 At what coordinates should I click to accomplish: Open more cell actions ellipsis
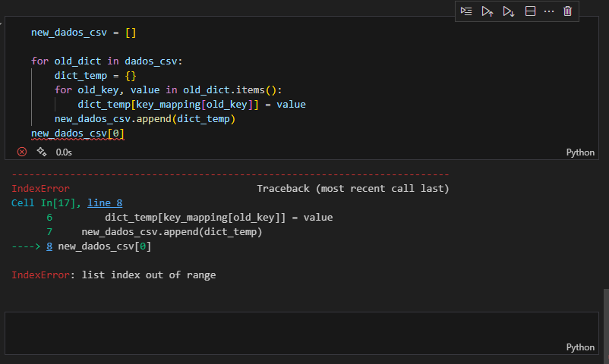pyautogui.click(x=549, y=11)
